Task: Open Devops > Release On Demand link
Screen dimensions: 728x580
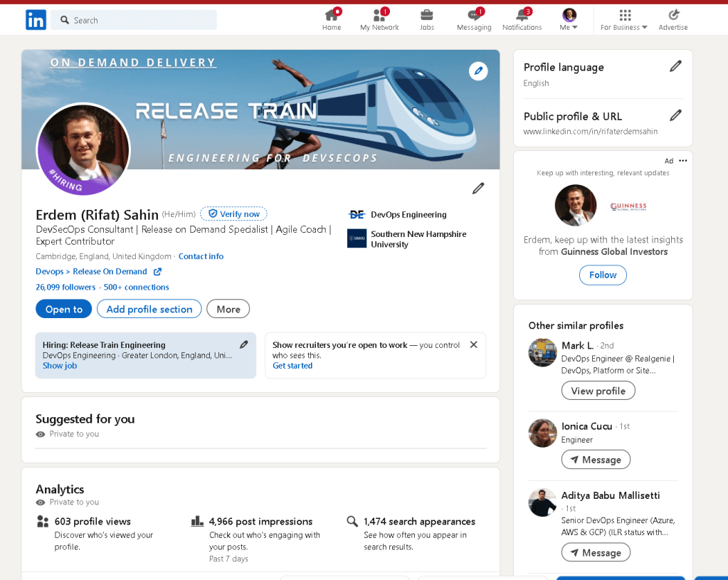Action: (92, 272)
